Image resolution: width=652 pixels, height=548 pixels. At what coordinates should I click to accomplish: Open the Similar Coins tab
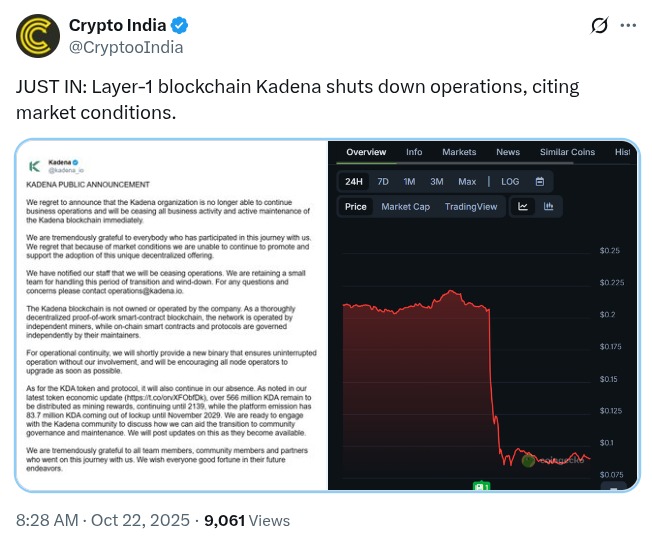(567, 152)
